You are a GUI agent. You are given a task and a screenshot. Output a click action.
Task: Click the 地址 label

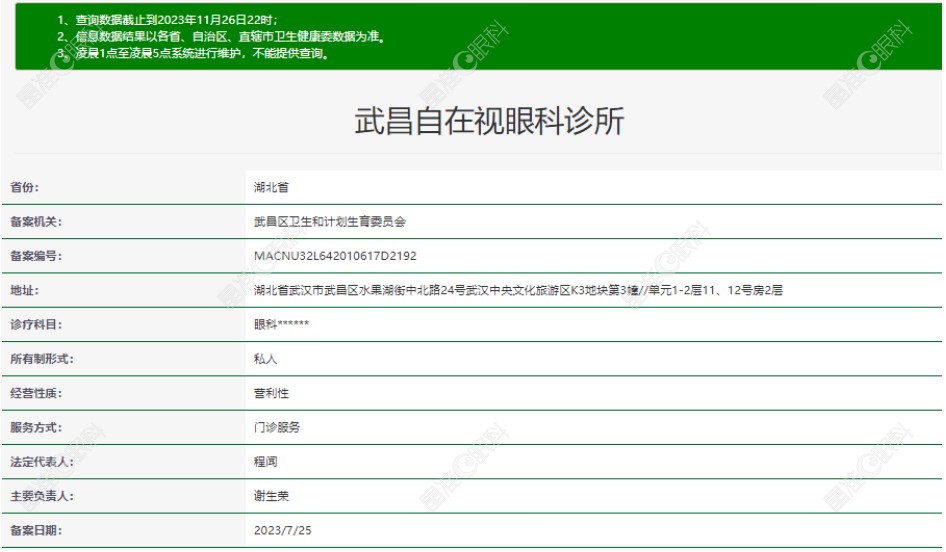point(24,291)
